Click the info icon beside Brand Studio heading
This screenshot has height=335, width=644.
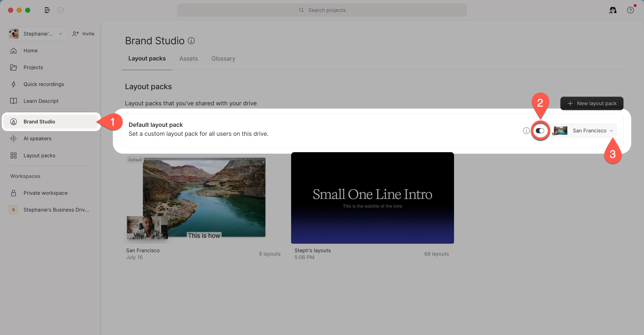click(x=191, y=40)
